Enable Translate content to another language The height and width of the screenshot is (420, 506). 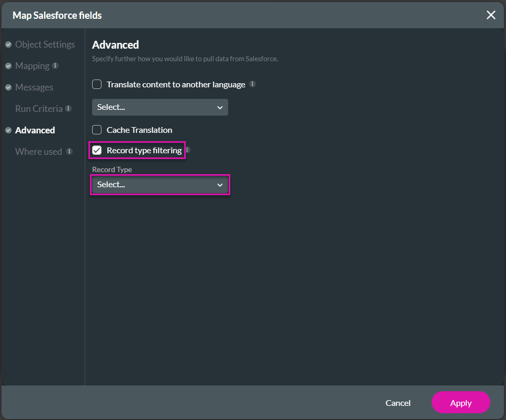pyautogui.click(x=97, y=84)
